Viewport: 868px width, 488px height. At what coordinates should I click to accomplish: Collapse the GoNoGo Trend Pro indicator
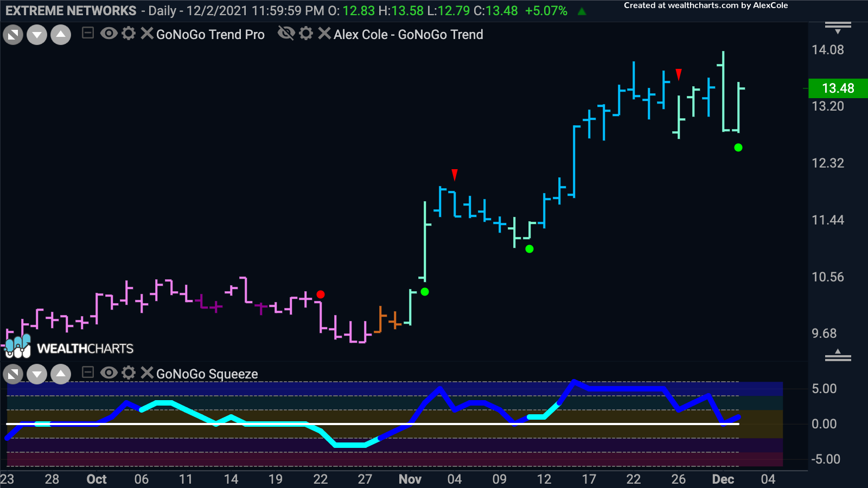point(88,33)
